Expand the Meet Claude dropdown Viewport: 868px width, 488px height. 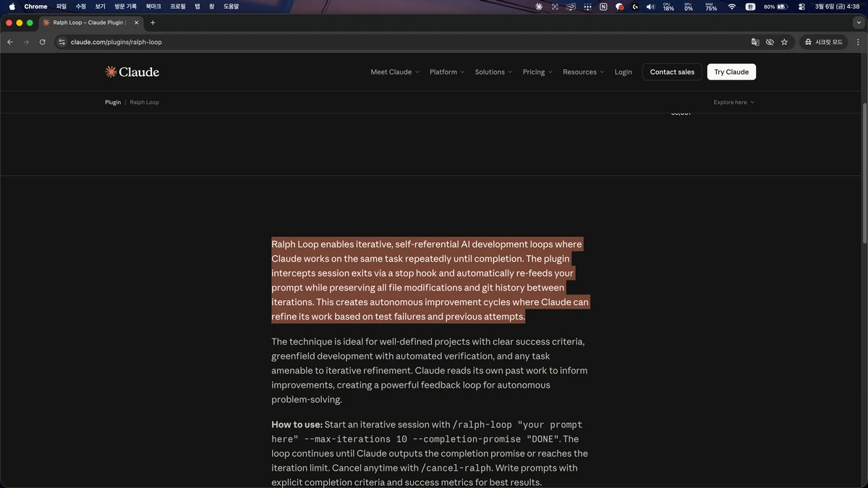pos(395,72)
